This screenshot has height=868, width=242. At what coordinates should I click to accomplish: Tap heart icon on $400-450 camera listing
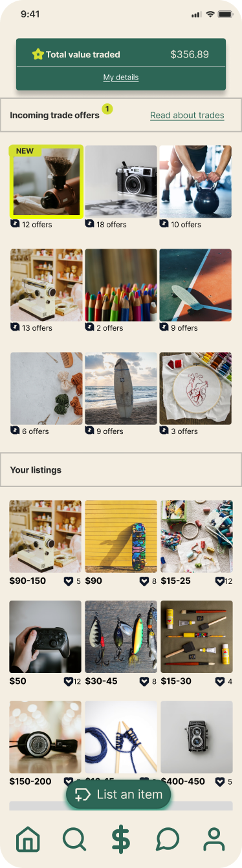coord(220,781)
